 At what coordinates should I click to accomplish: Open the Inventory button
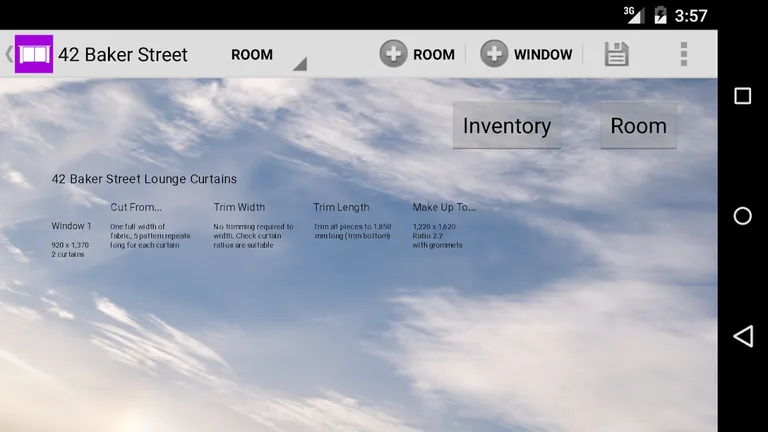tap(507, 125)
